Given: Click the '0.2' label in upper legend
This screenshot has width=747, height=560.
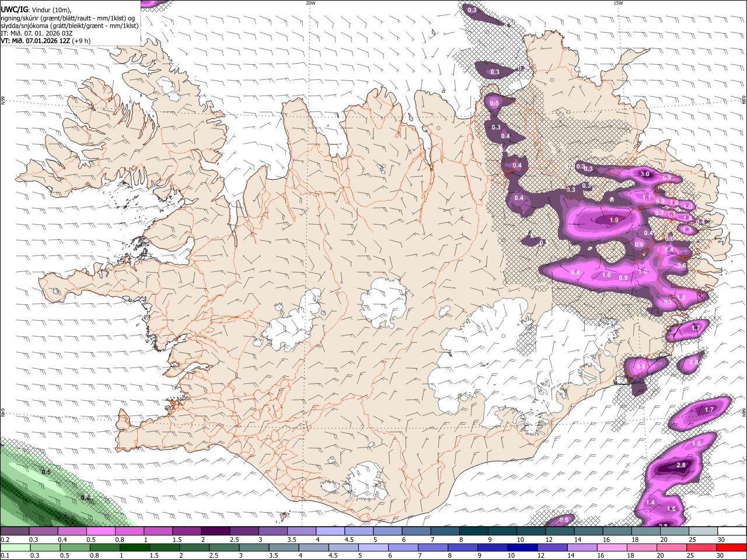Looking at the screenshot, I should pyautogui.click(x=5, y=540).
